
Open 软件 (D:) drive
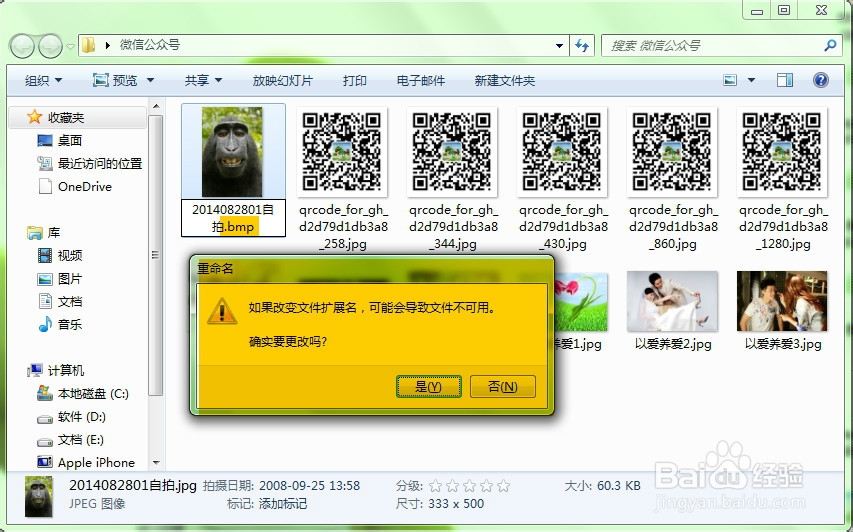point(71,417)
